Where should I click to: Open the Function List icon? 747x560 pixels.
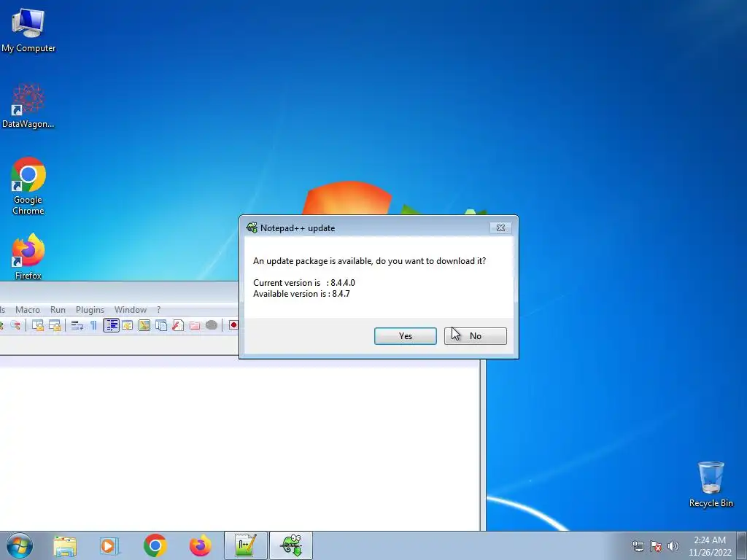click(x=178, y=325)
